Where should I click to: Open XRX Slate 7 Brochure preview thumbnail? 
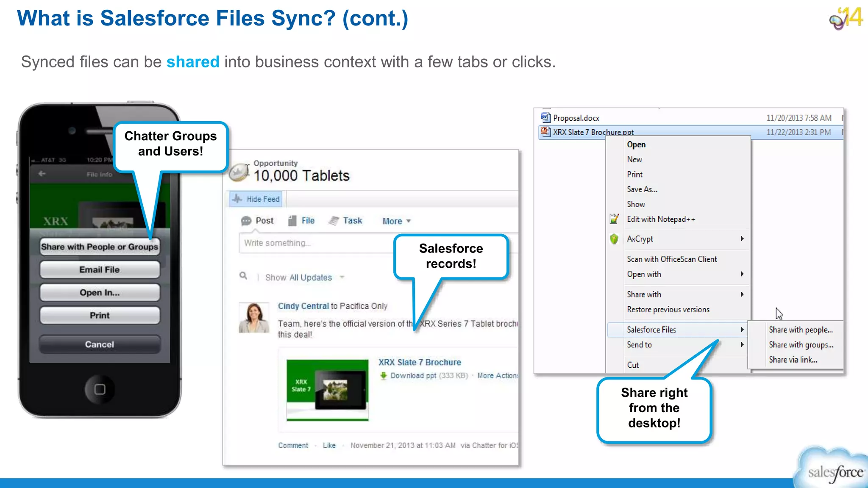(328, 390)
